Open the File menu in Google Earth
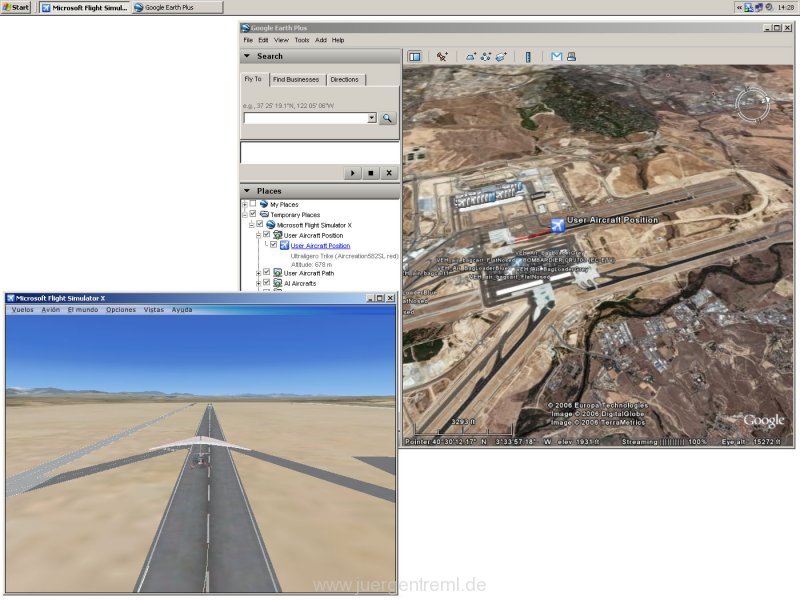Screen dimensions: 800x600 coord(248,40)
